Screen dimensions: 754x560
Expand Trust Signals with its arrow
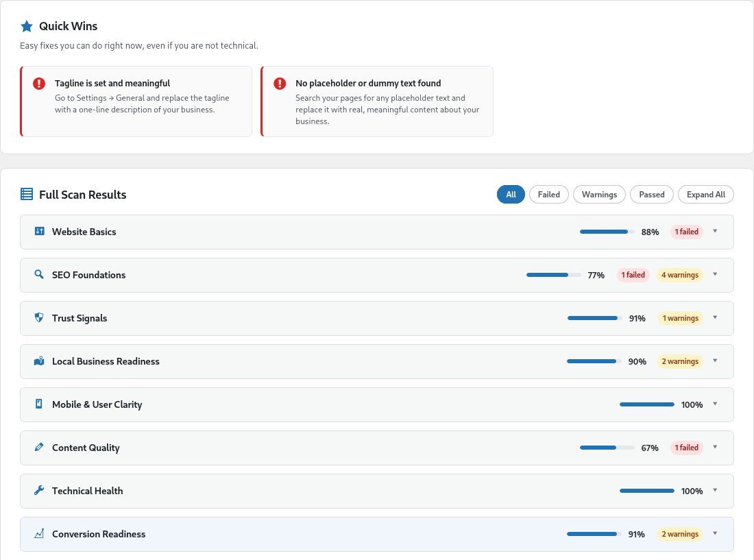pyautogui.click(x=715, y=318)
